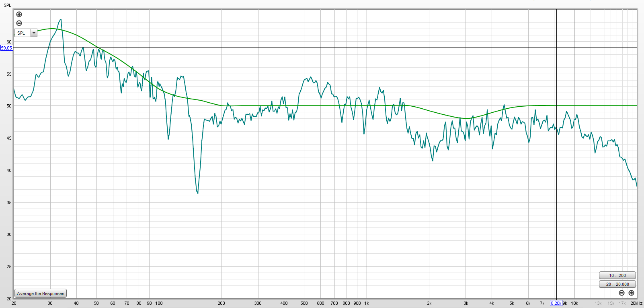Zoom in the frequency axis with the plus icon
Image resolution: width=644 pixels, height=308 pixels.
631,293
